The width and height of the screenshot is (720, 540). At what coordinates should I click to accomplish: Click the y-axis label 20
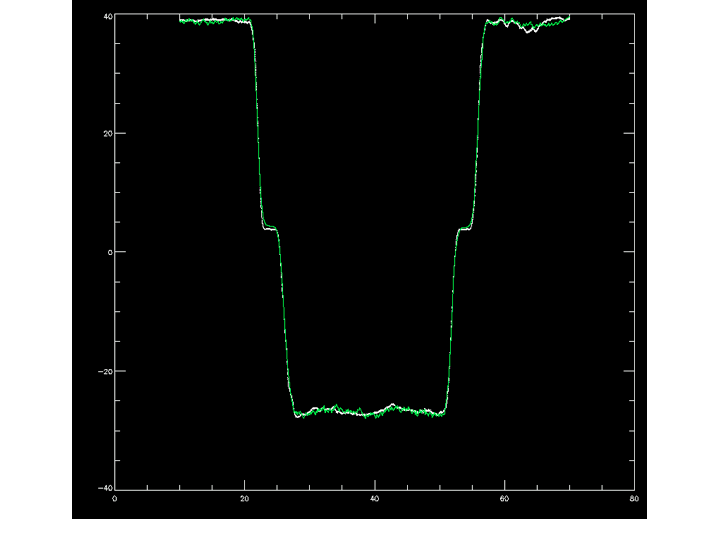pos(108,134)
